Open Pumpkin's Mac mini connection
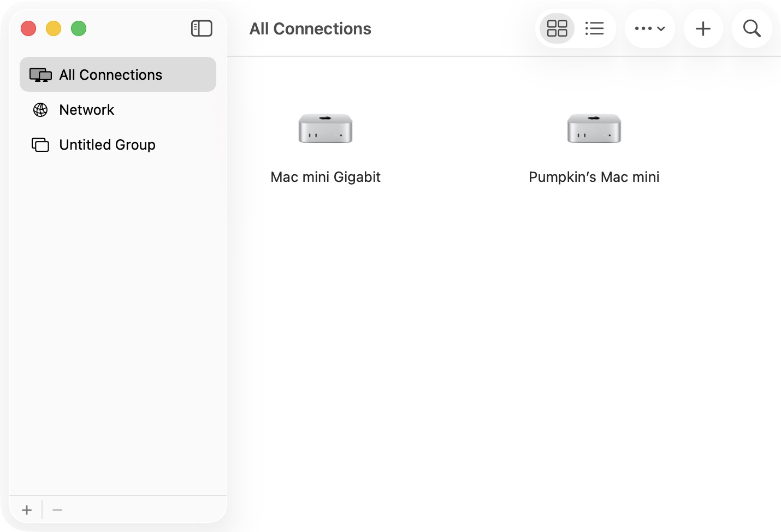 594,129
